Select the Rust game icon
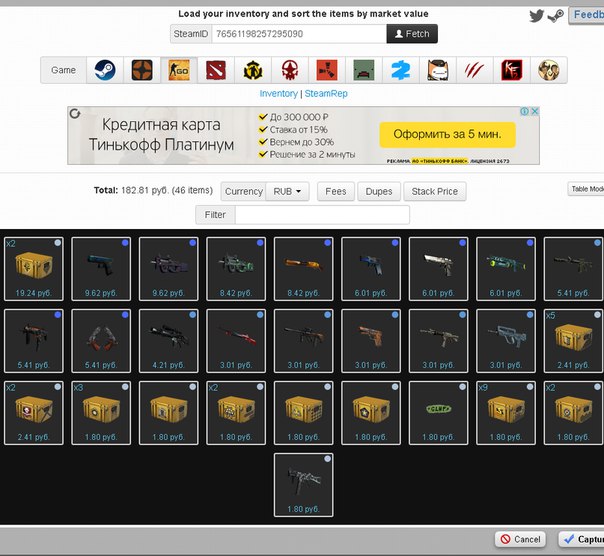The image size is (604, 556). pyautogui.click(x=327, y=70)
